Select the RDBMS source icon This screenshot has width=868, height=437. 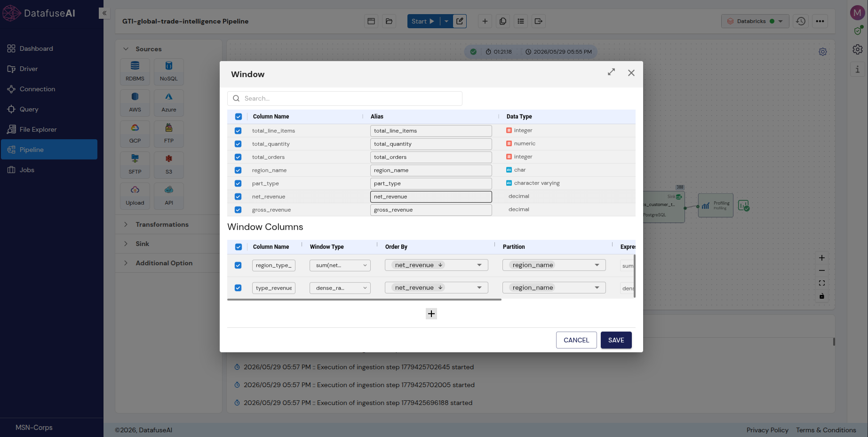click(135, 72)
